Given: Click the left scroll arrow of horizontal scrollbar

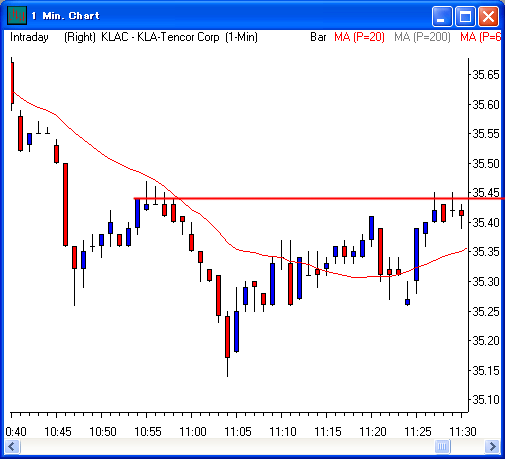Looking at the screenshot, I should coord(13,446).
